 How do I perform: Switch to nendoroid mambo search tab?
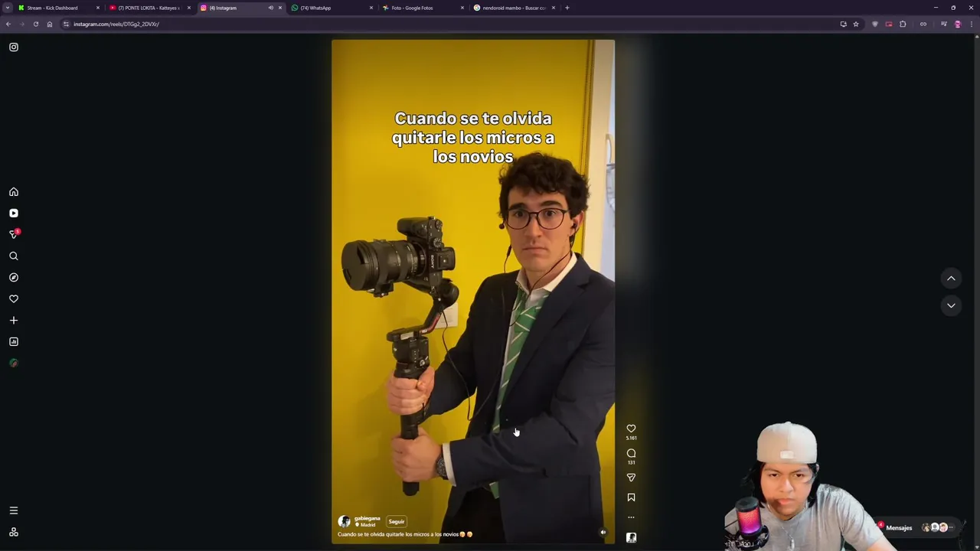[x=514, y=8]
